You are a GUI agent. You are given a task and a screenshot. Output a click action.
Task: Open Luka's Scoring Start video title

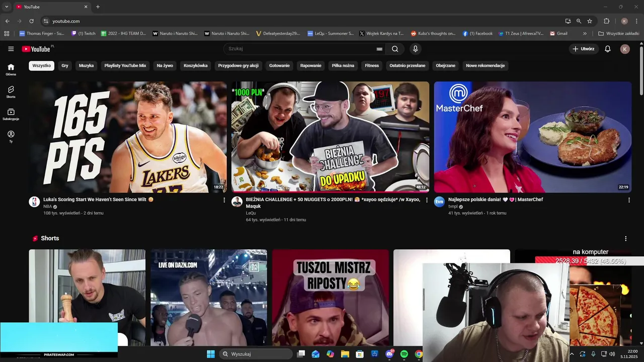pos(98,200)
